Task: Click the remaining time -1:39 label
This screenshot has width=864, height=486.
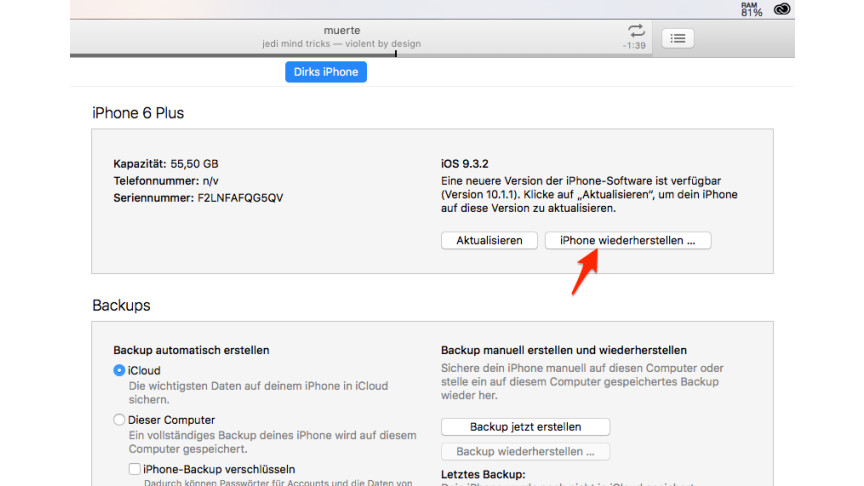Action: click(634, 46)
